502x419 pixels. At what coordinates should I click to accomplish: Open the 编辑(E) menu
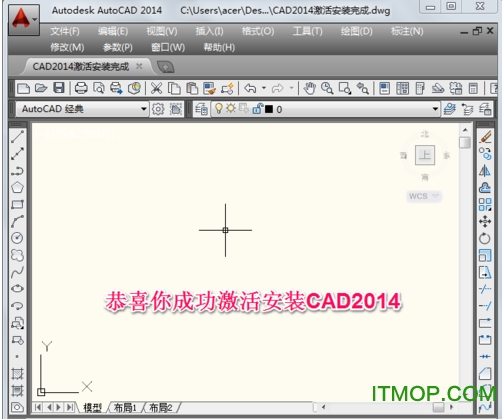tap(113, 31)
